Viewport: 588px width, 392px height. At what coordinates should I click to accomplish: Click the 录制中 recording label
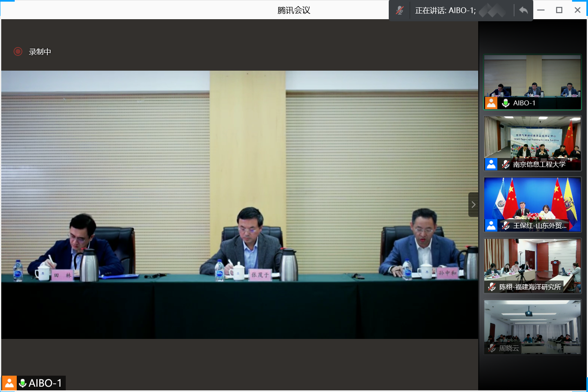point(40,52)
